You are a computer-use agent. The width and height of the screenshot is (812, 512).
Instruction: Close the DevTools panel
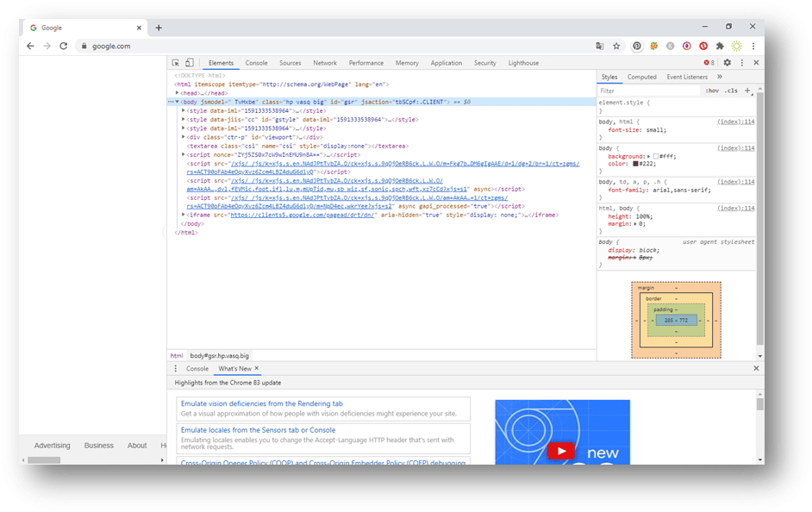coord(756,63)
